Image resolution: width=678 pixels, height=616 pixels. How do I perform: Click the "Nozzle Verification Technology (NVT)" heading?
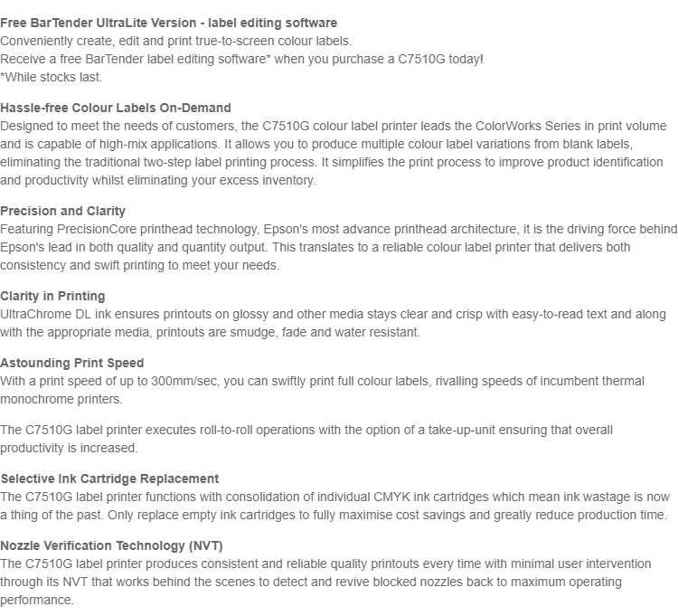pyautogui.click(x=111, y=545)
